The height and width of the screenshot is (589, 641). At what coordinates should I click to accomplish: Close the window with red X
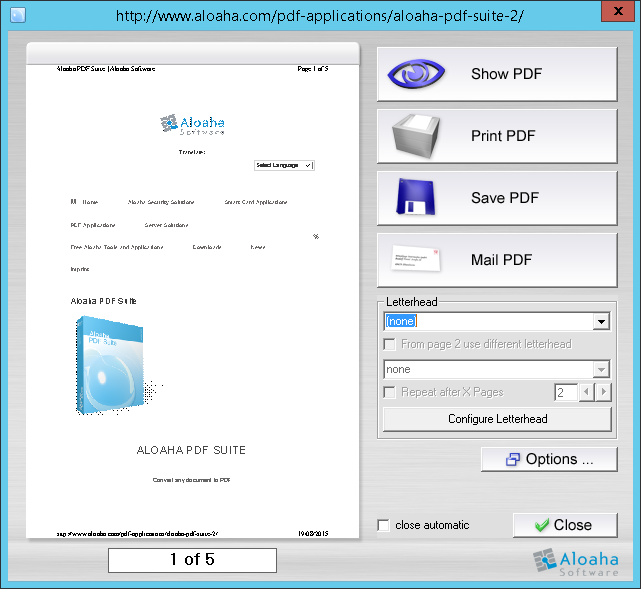pos(618,11)
